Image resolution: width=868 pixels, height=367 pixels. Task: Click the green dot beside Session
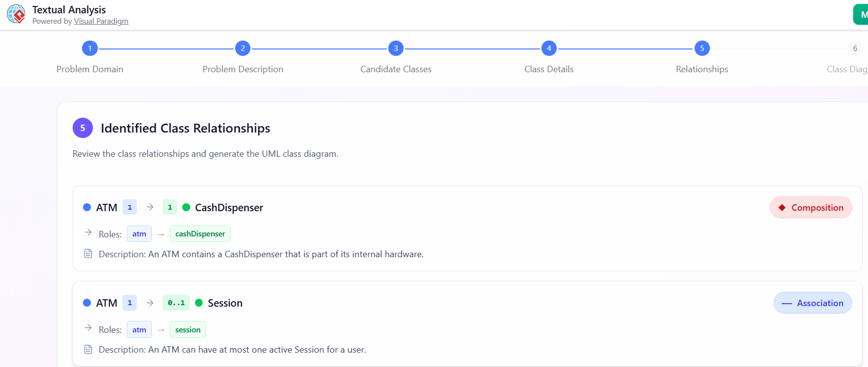[199, 303]
